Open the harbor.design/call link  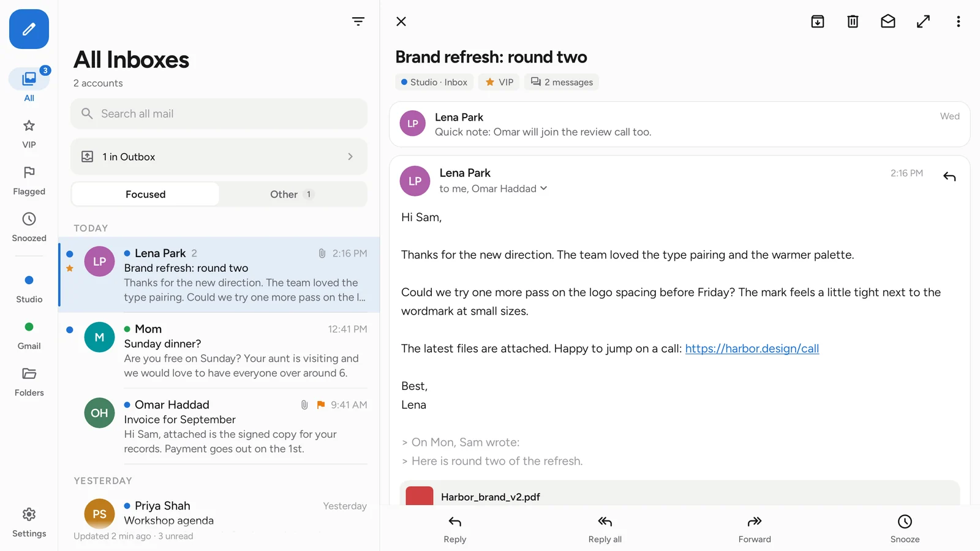752,348
